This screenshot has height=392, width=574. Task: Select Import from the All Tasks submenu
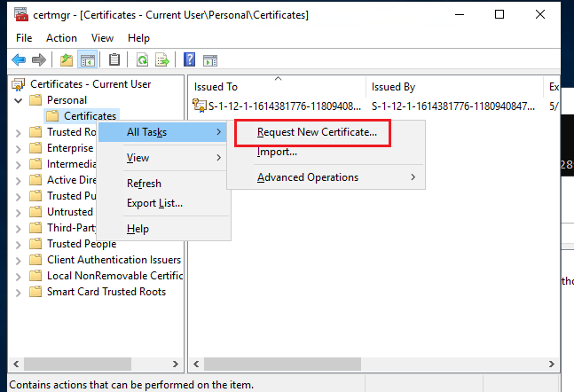coord(277,152)
